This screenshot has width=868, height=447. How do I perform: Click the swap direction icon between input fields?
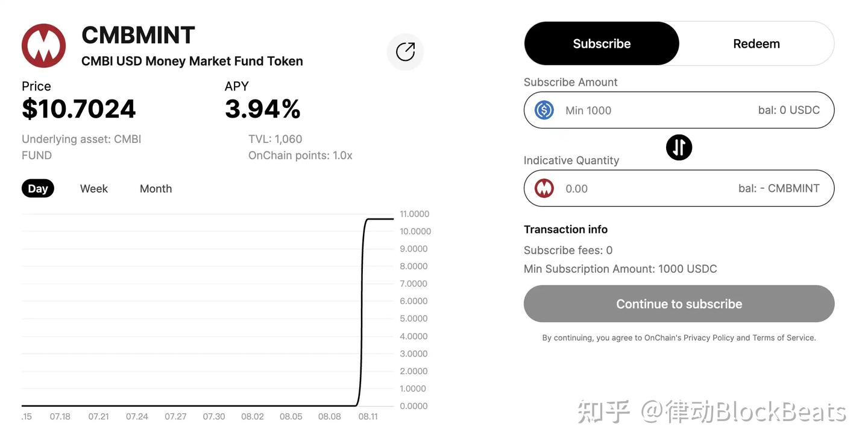679,147
